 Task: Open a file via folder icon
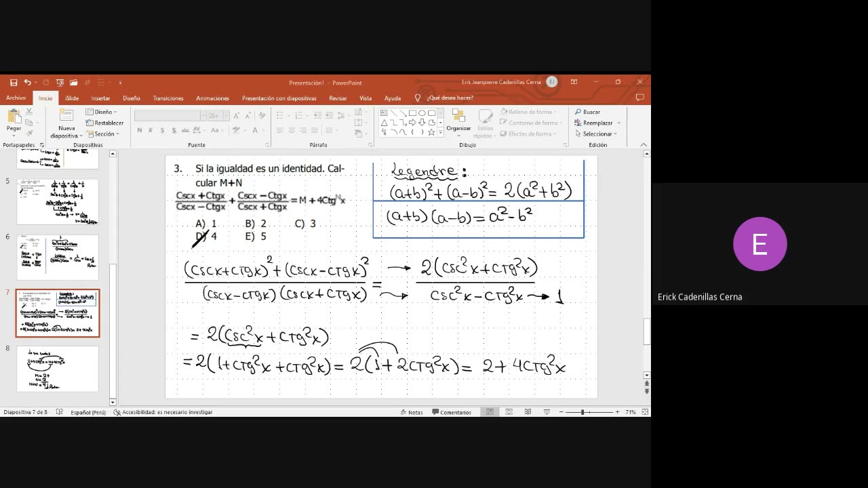point(73,82)
